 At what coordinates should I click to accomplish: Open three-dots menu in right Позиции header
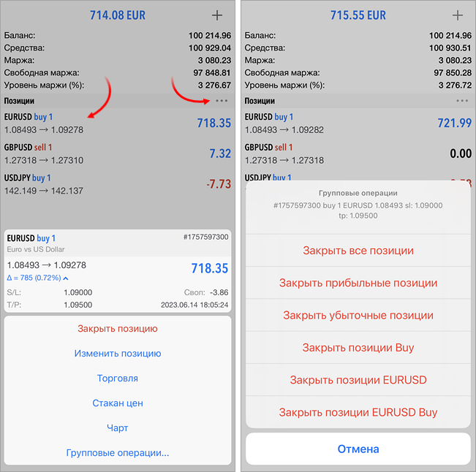(x=462, y=101)
